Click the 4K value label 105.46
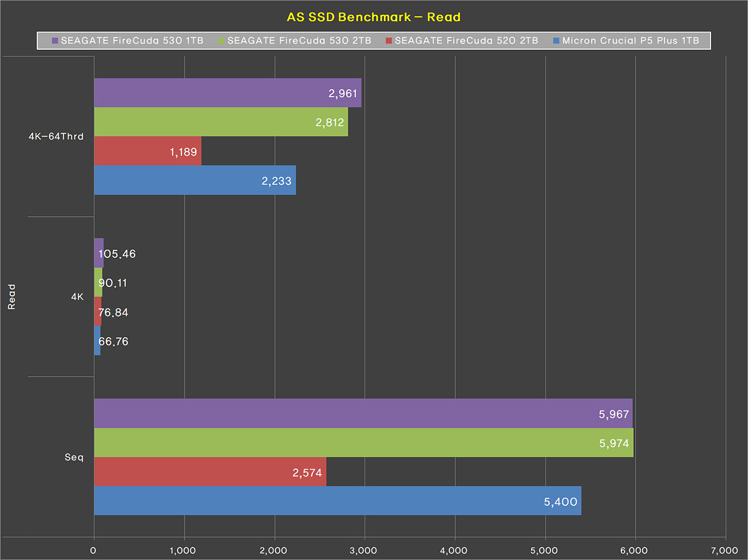 (x=117, y=254)
